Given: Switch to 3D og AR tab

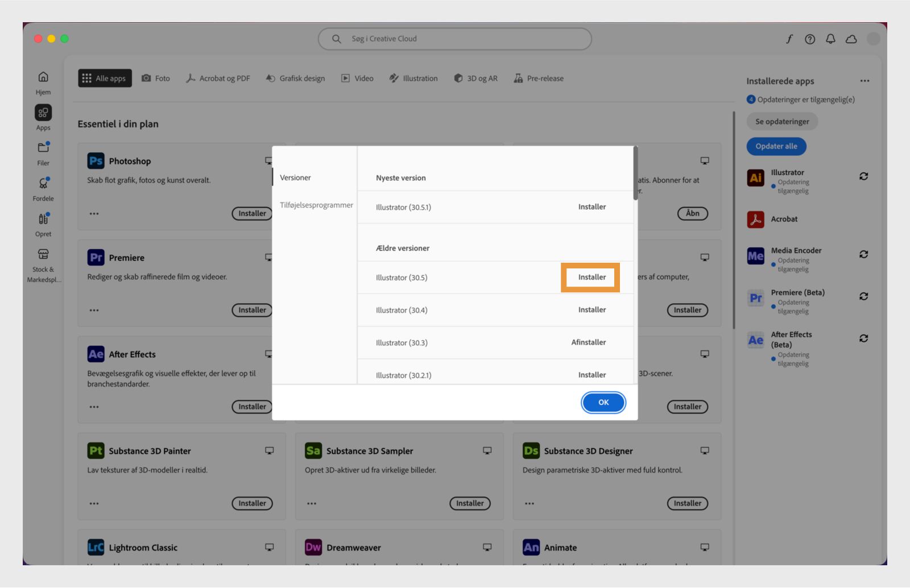Looking at the screenshot, I should (x=475, y=78).
